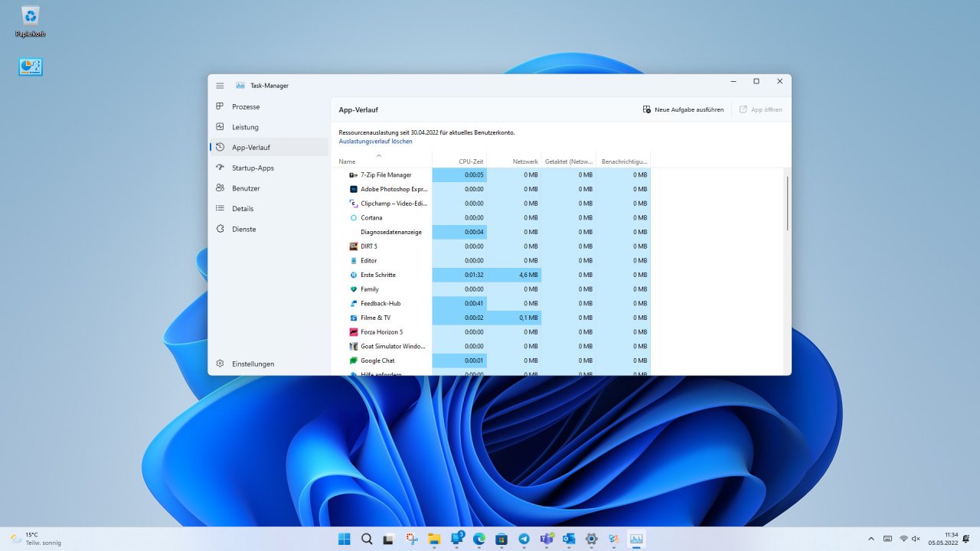
Task: Switch to the Details page
Action: tap(269, 208)
